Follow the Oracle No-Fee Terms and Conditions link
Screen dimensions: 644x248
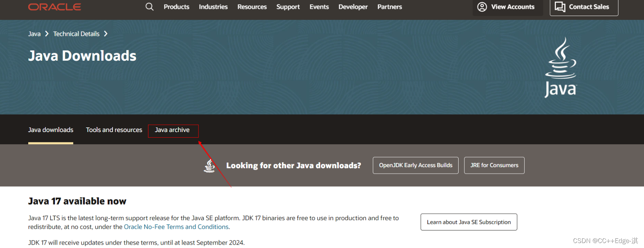coord(176,227)
